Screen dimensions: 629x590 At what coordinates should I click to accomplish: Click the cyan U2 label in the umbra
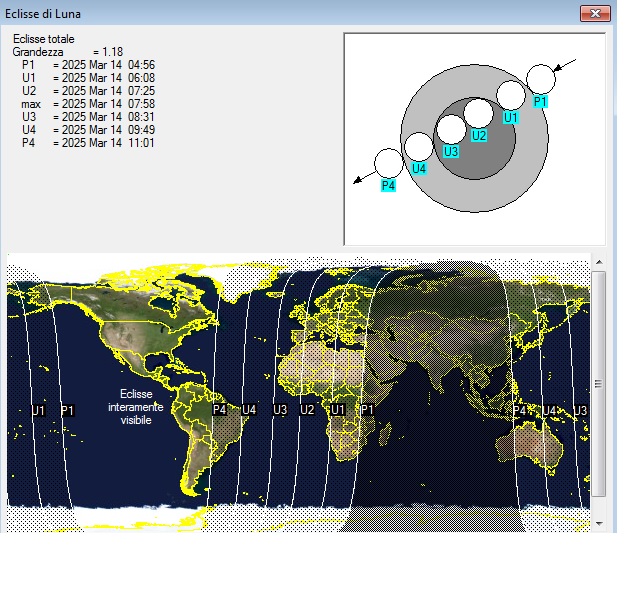pos(479,135)
